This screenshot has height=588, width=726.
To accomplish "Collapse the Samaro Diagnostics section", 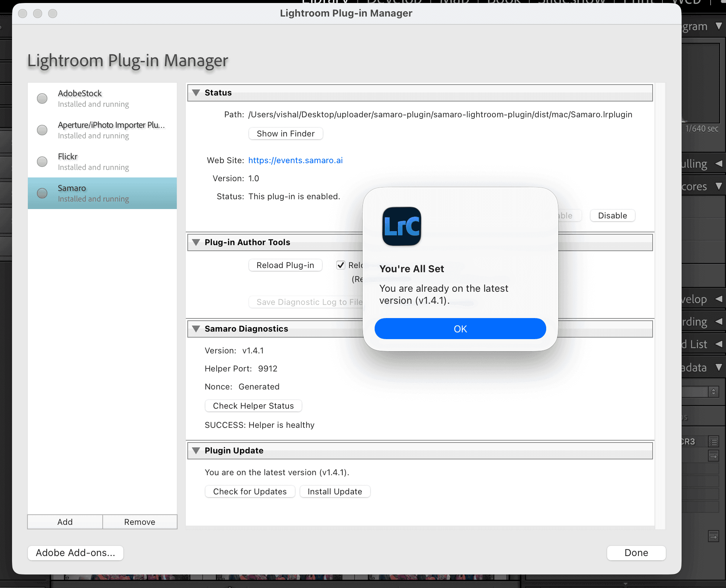I will [x=196, y=329].
